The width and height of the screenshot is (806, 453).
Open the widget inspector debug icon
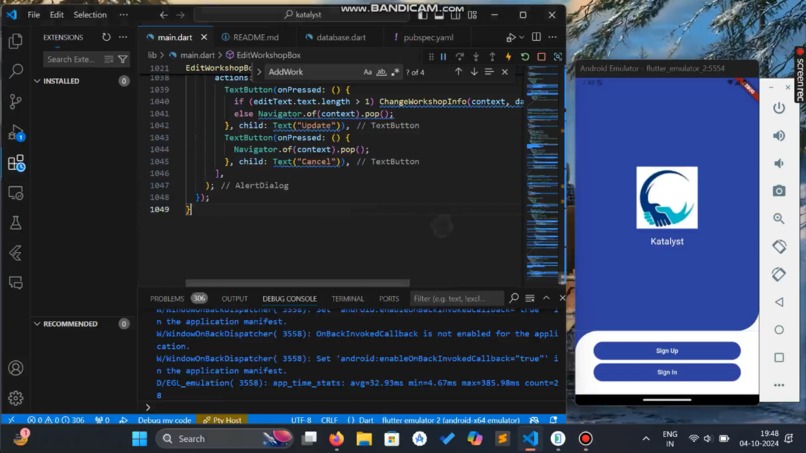pyautogui.click(x=558, y=57)
